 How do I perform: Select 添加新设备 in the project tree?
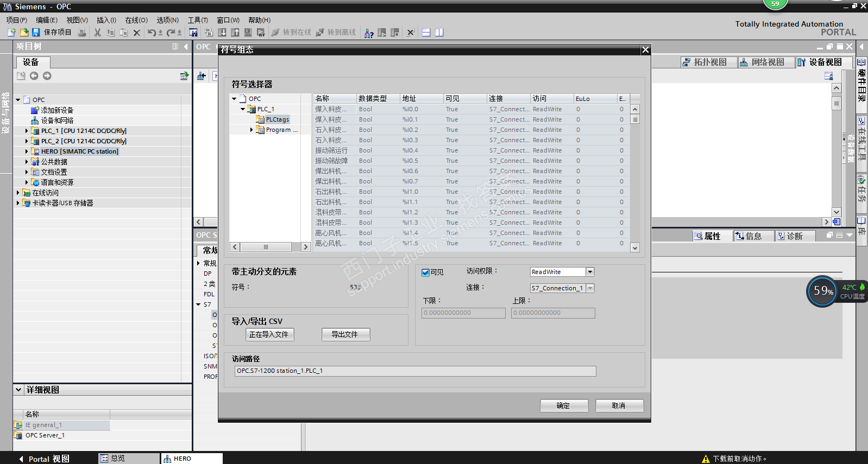coord(57,110)
